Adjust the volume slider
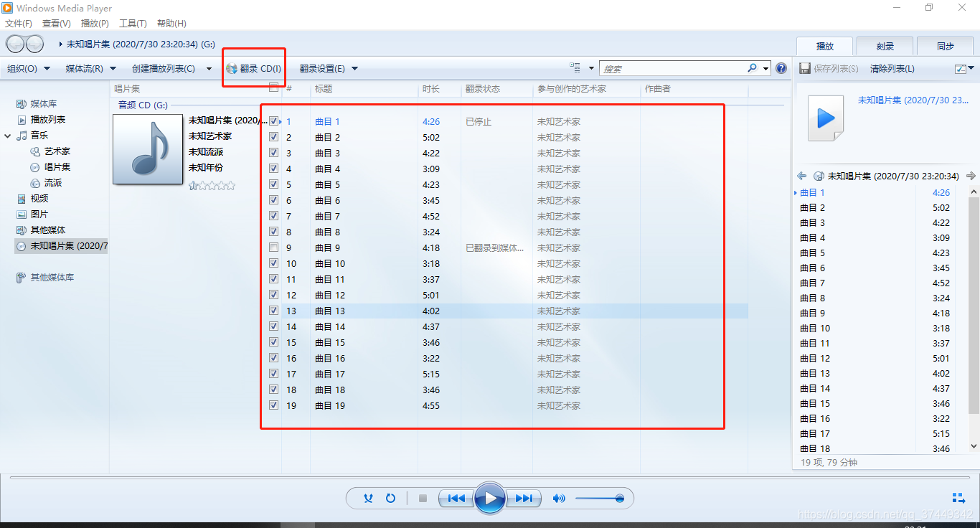Viewport: 980px width, 528px height. pyautogui.click(x=599, y=498)
